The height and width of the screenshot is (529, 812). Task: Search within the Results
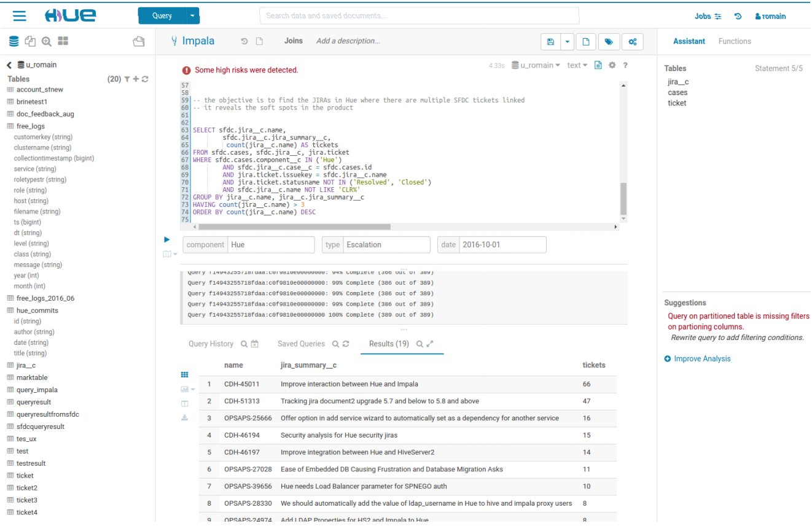point(420,344)
